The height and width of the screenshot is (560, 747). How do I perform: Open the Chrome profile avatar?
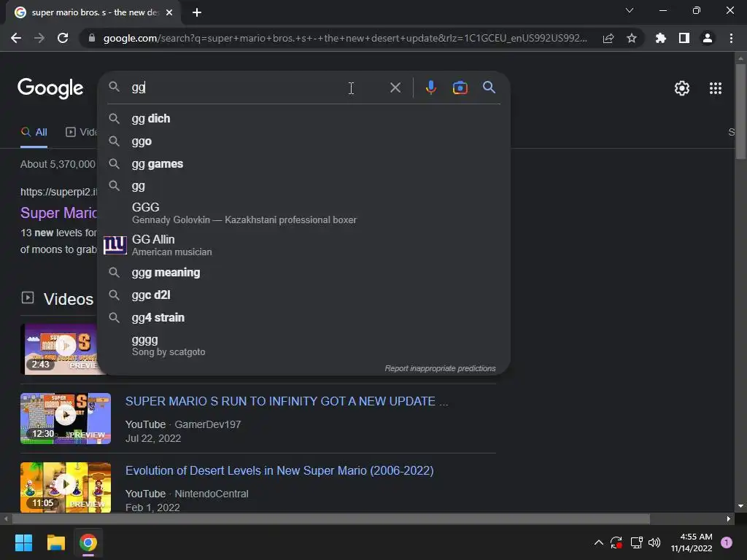tap(708, 38)
